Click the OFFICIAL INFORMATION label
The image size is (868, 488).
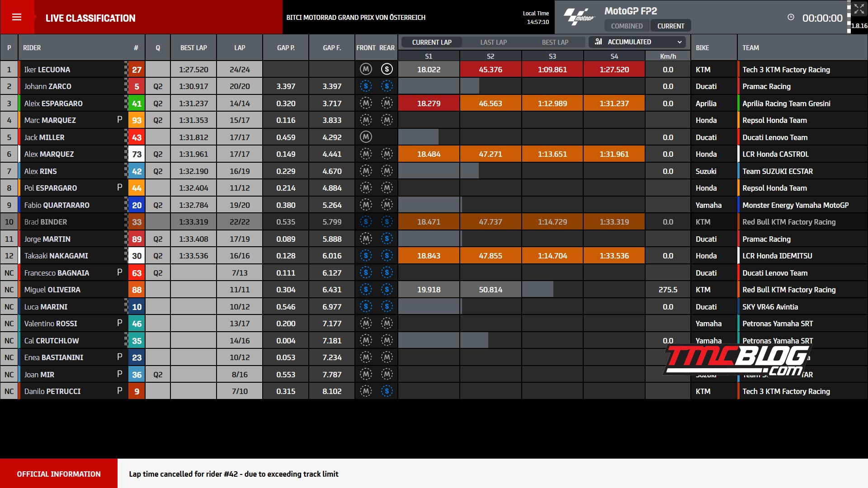[59, 474]
